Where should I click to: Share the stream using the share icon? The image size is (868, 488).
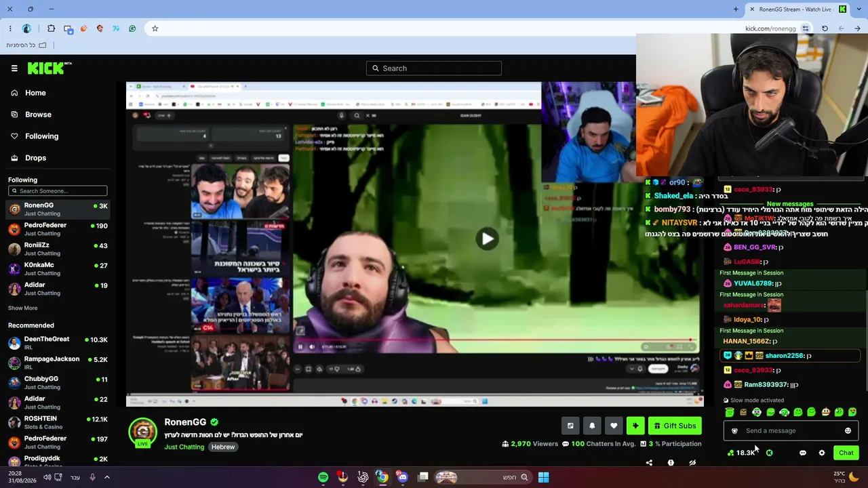(x=649, y=463)
